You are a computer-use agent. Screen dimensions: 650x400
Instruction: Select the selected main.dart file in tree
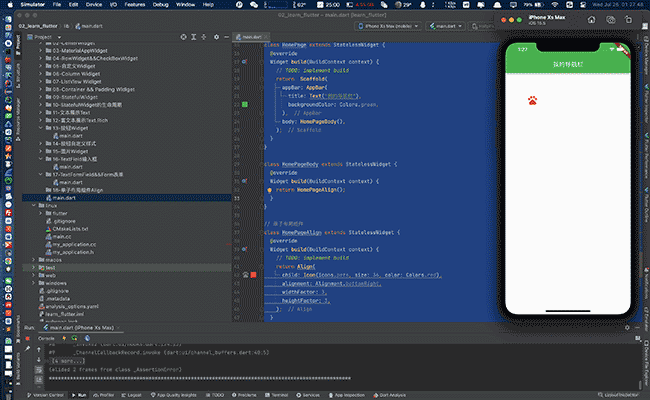coord(127,198)
